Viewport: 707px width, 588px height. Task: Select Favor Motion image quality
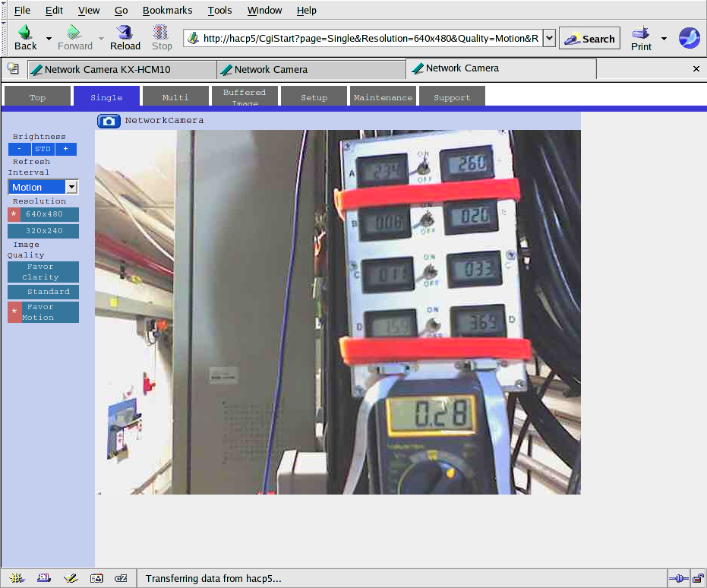[x=43, y=312]
